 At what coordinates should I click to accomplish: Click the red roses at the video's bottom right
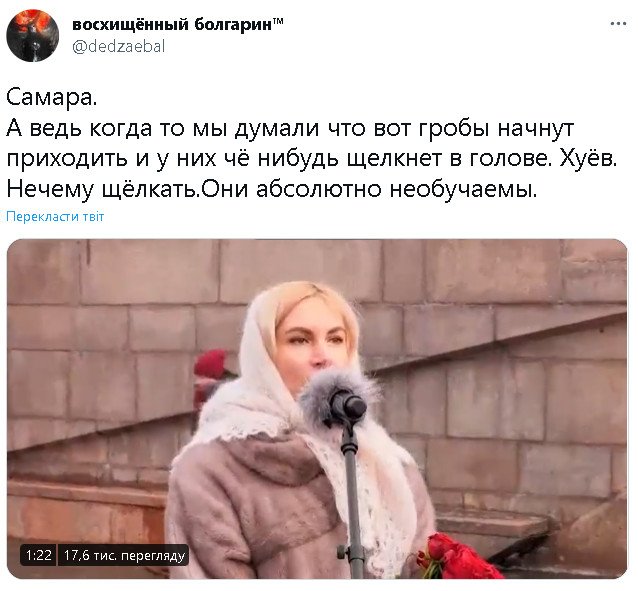click(456, 558)
